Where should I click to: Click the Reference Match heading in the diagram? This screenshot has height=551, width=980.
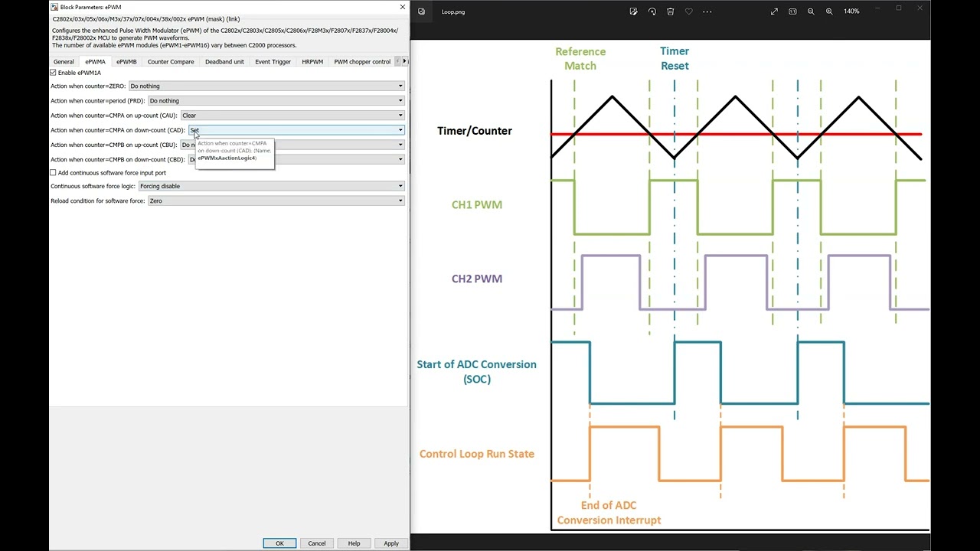click(580, 58)
